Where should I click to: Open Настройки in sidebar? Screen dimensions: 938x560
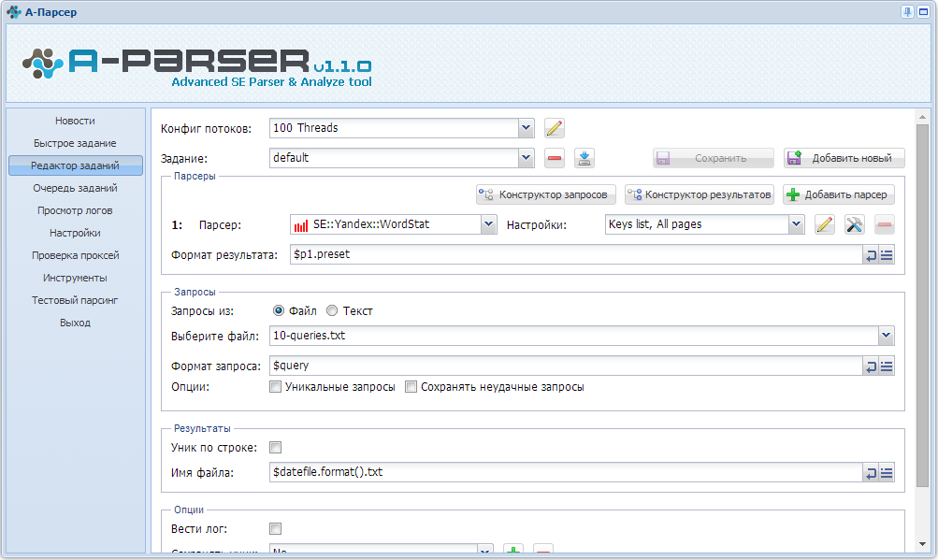(76, 233)
